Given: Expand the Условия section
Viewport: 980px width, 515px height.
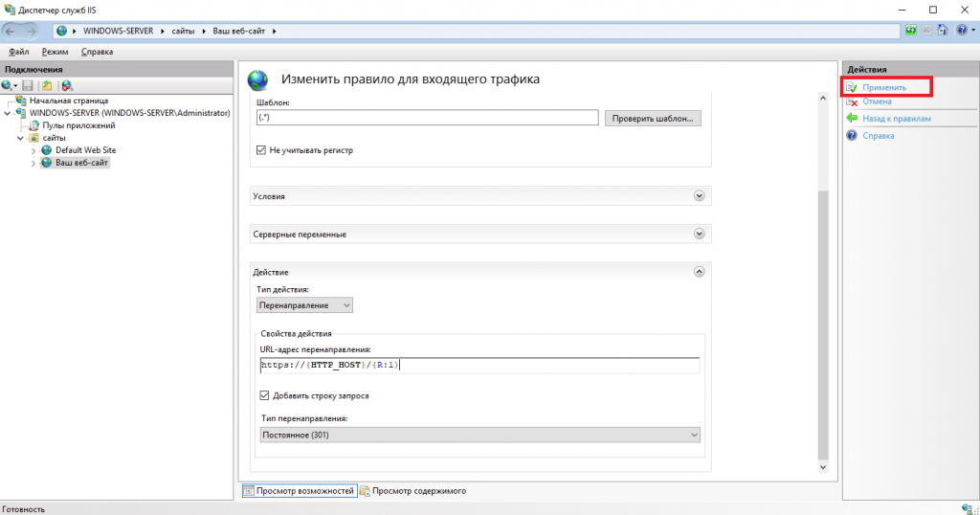Looking at the screenshot, I should (699, 195).
